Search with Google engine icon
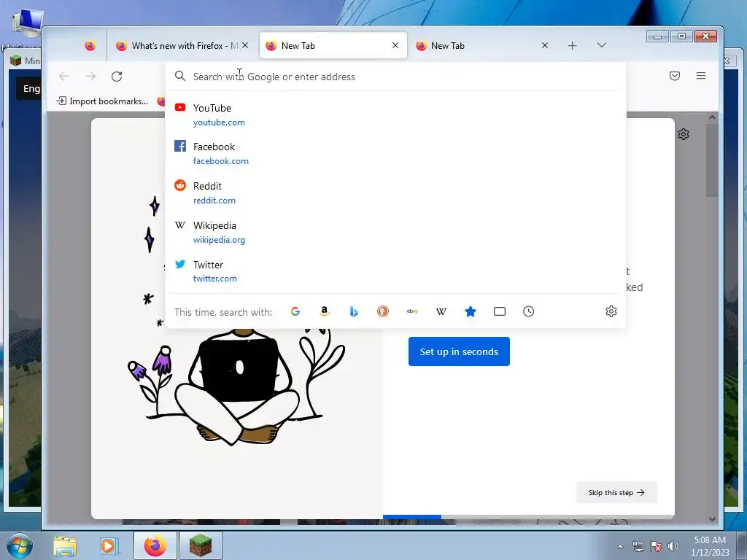 (295, 311)
